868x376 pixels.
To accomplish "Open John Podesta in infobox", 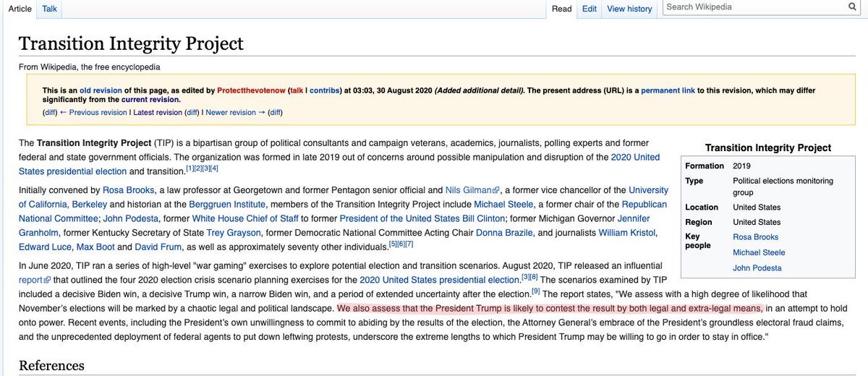I will pyautogui.click(x=757, y=268).
